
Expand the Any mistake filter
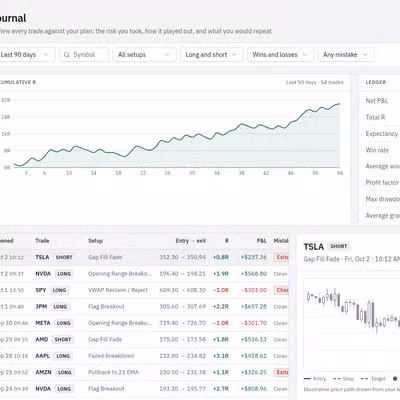tap(346, 55)
